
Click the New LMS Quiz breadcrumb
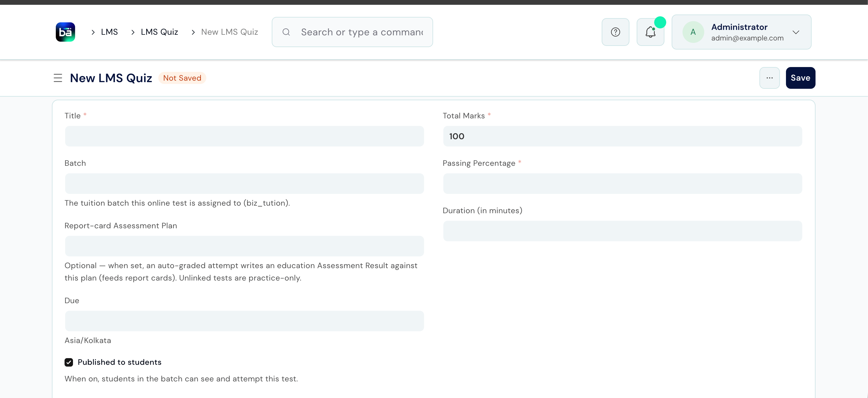(x=230, y=32)
